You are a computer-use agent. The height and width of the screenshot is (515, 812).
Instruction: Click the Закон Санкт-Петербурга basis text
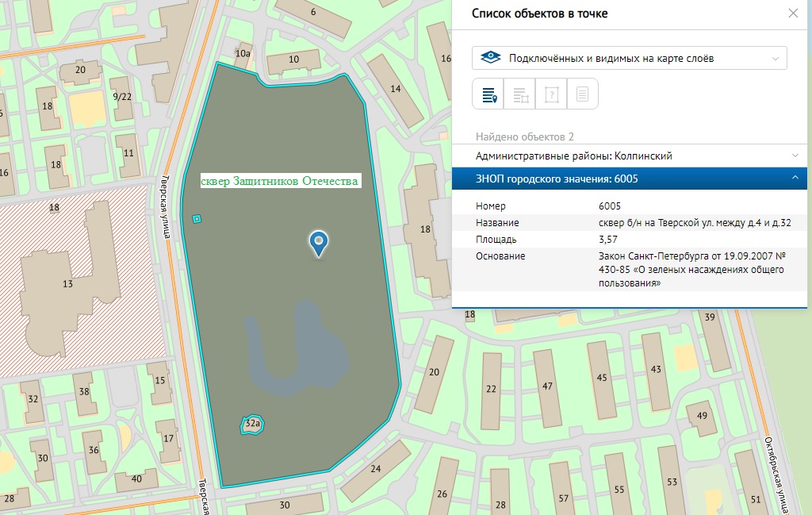(x=693, y=270)
